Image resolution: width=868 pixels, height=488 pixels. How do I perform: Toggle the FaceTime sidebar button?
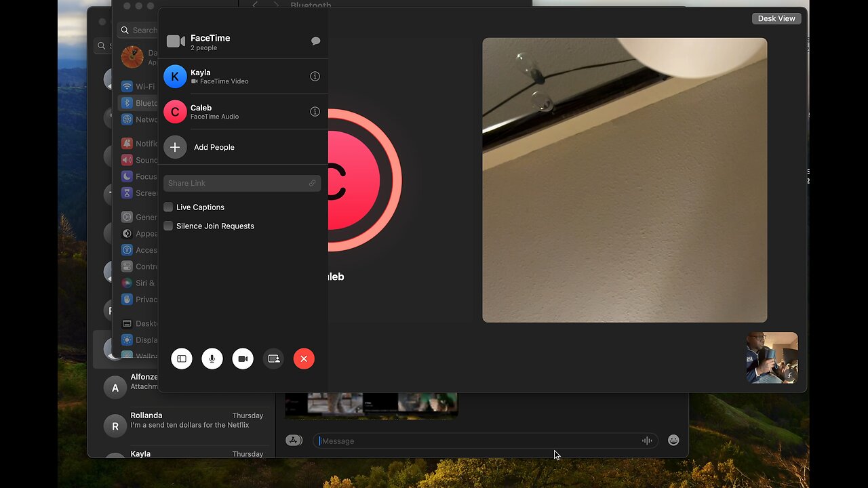click(182, 359)
